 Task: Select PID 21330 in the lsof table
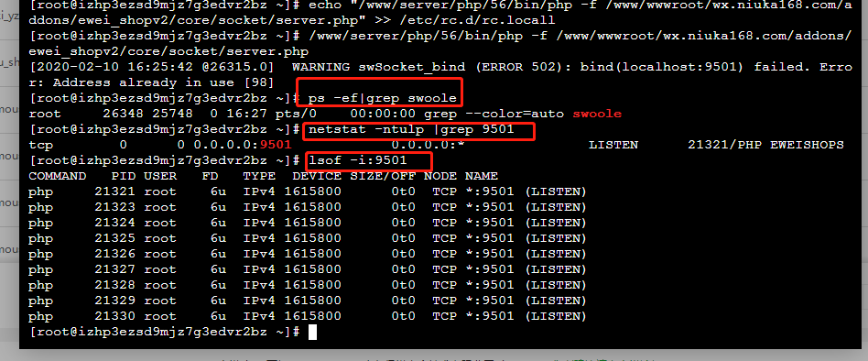[x=114, y=316]
